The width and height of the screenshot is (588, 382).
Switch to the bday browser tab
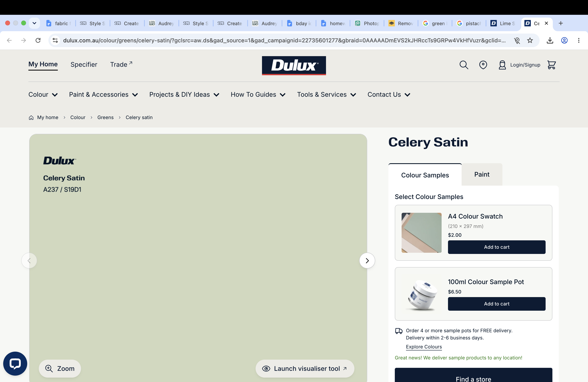(x=299, y=23)
